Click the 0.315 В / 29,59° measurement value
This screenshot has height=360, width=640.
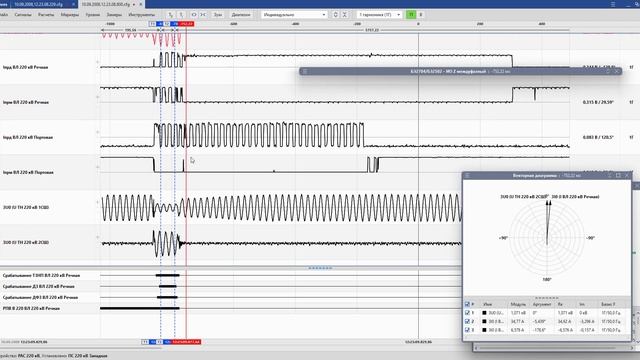598,102
